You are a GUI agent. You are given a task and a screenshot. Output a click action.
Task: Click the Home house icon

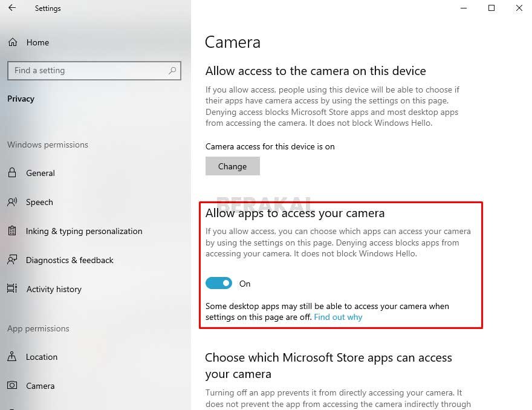click(13, 42)
